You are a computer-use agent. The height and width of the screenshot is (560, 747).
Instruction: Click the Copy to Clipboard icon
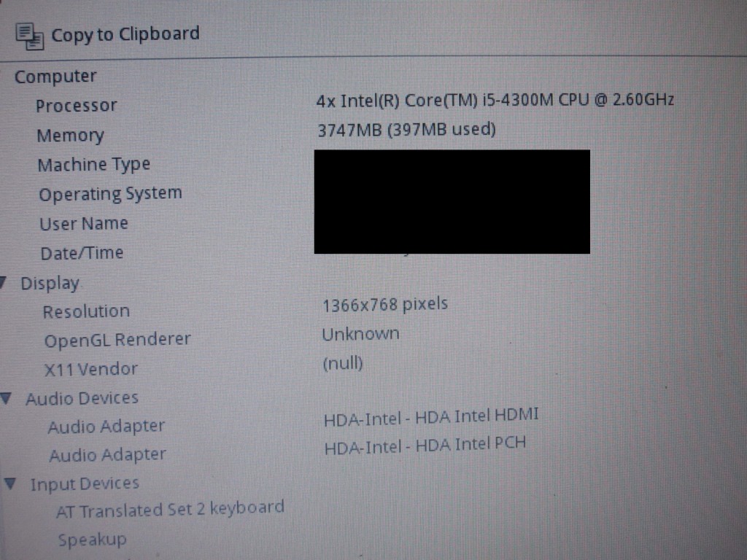pos(29,36)
